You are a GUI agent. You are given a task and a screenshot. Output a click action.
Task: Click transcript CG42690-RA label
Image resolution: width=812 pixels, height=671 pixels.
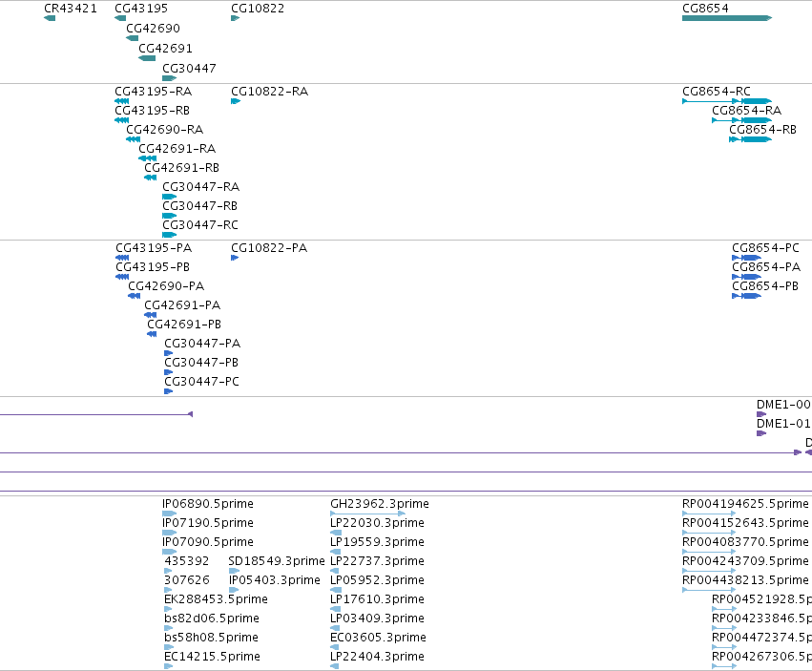click(165, 130)
